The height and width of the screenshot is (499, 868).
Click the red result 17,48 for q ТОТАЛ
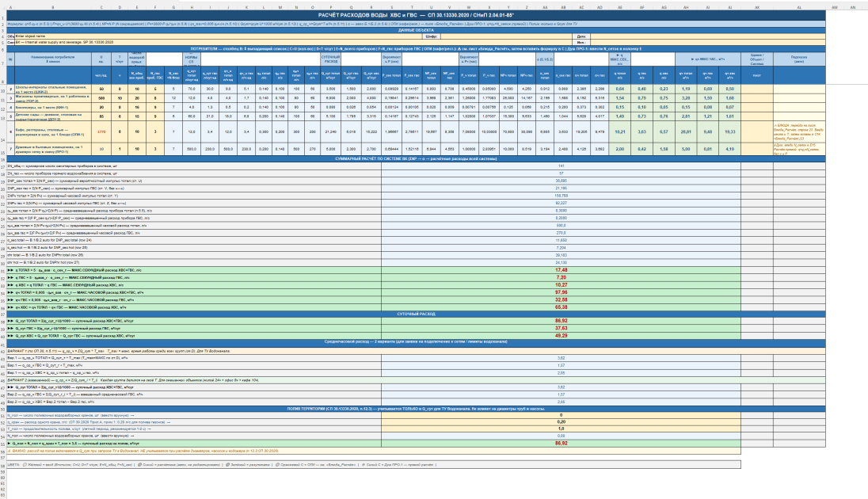561,270
